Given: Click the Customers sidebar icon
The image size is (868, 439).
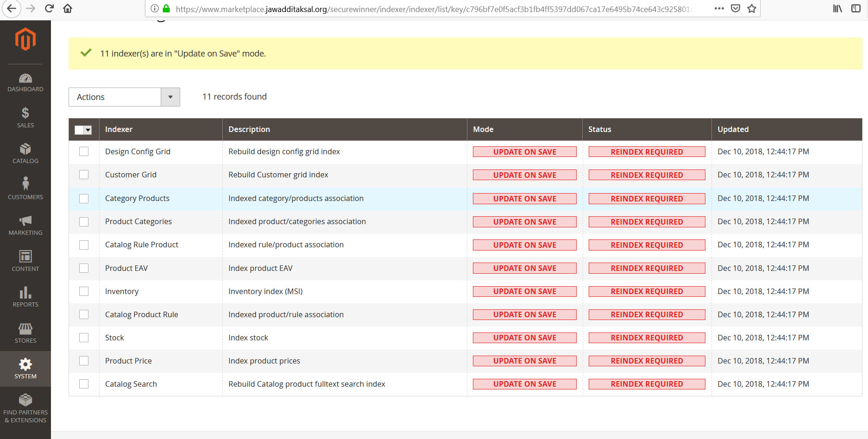Looking at the screenshot, I should (x=25, y=188).
